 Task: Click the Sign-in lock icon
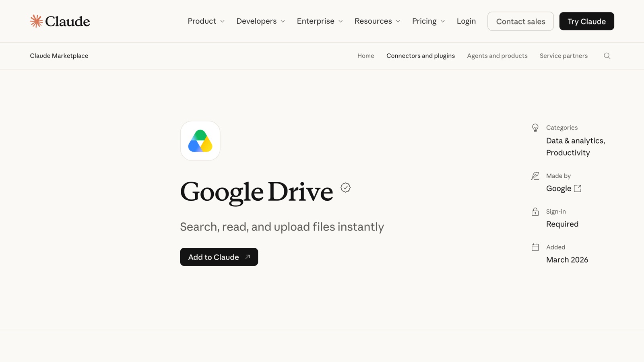click(x=535, y=212)
